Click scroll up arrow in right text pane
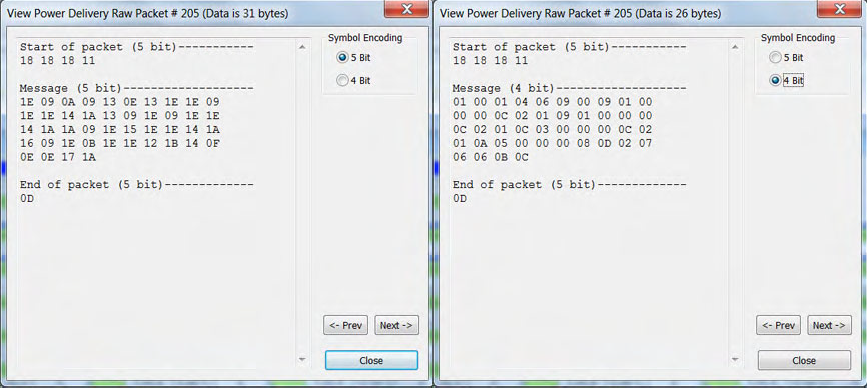The width and height of the screenshot is (867, 388). [x=735, y=48]
